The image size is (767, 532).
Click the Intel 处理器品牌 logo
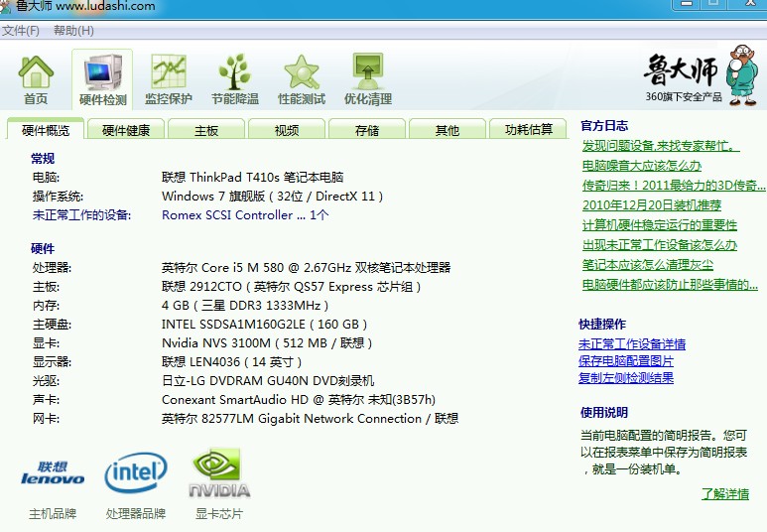[136, 472]
